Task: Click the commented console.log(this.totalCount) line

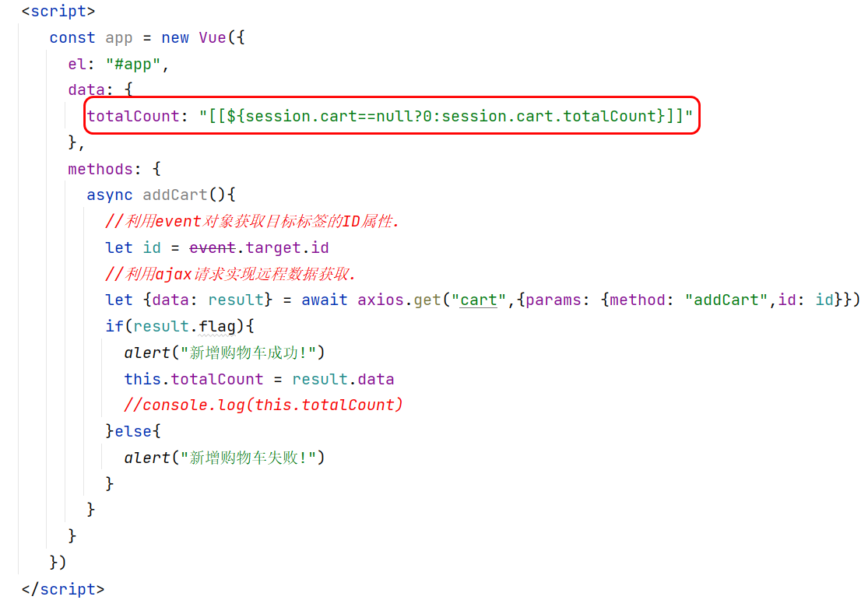Action: (263, 405)
